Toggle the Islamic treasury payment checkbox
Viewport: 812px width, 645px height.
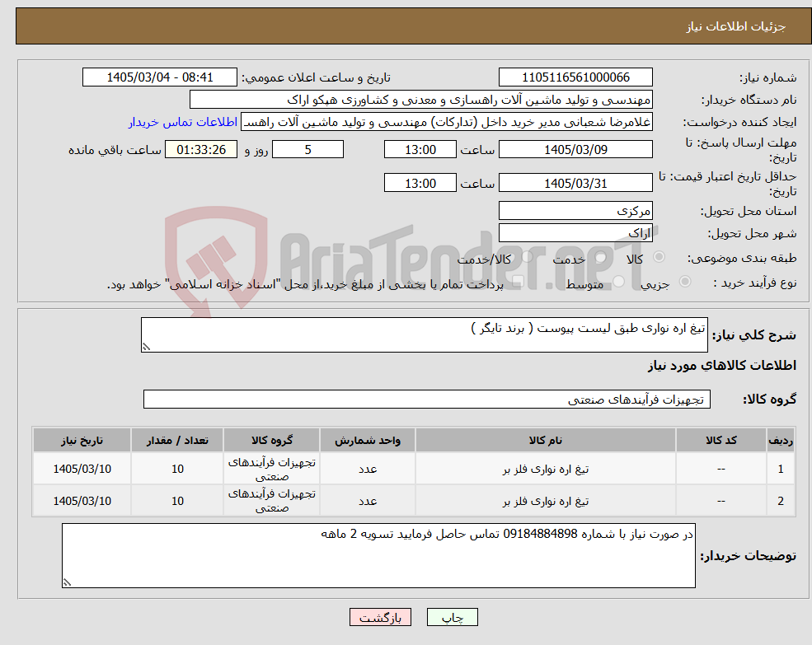518,282
